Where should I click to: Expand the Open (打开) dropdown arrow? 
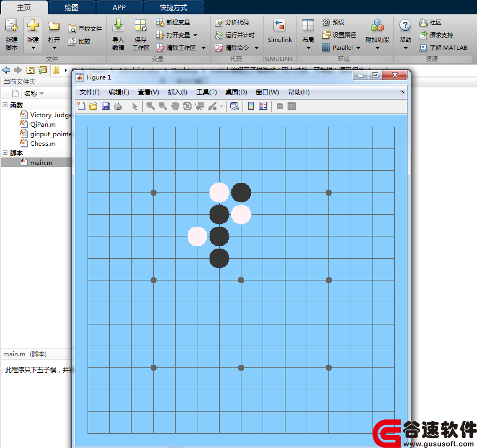coord(54,48)
